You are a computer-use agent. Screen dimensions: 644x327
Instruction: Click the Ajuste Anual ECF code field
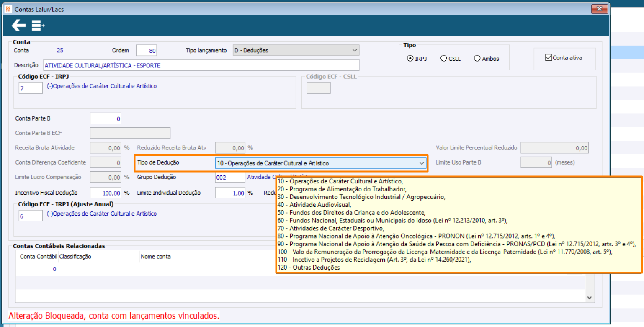[x=31, y=216]
